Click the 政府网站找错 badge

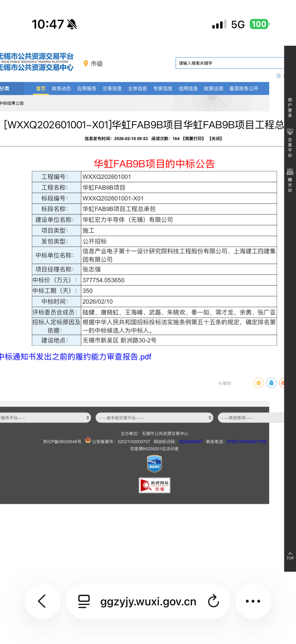154,485
